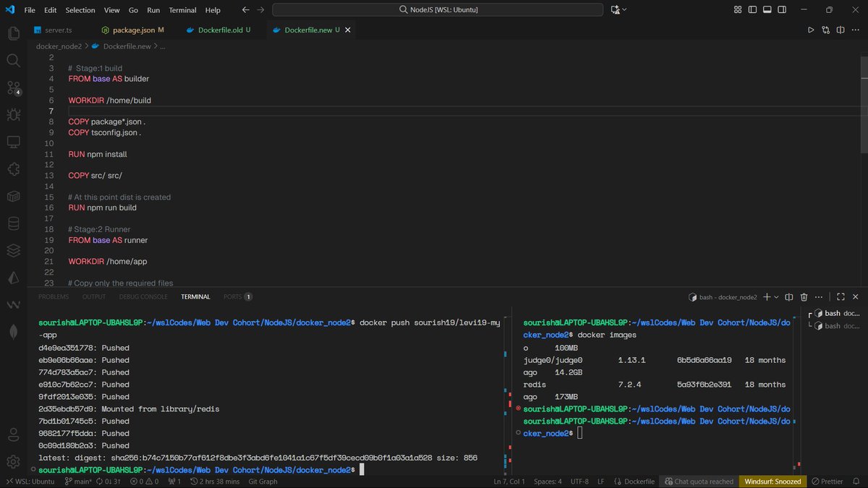Open Source Control view with badge 4
This screenshot has height=488, width=868.
click(x=14, y=88)
